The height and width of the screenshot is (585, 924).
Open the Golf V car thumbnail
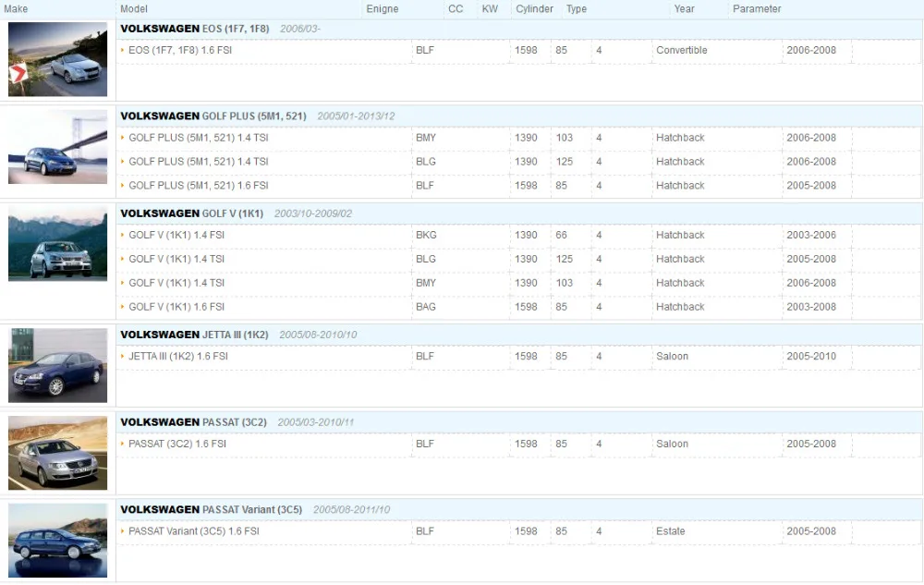[57, 244]
